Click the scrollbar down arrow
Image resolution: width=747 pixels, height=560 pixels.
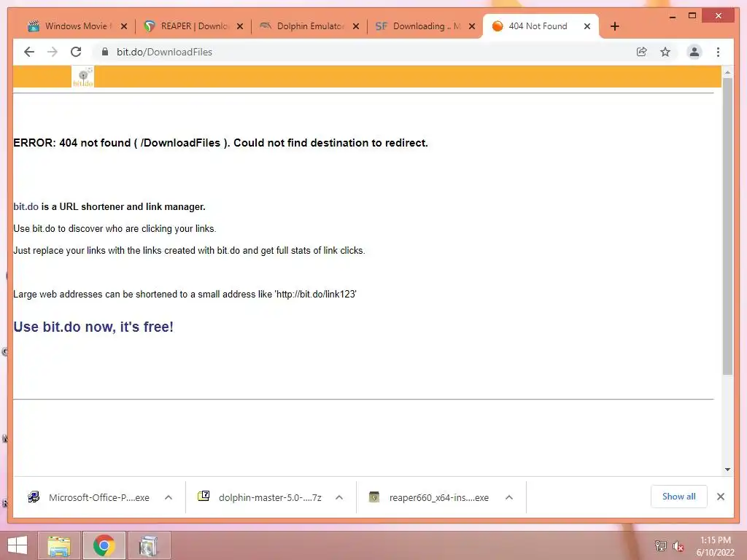[x=727, y=470]
